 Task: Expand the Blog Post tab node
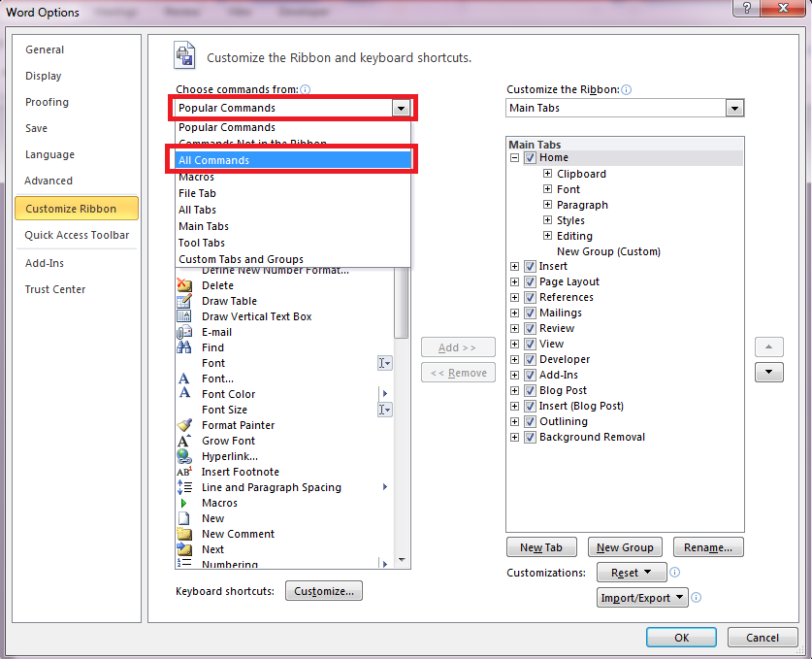click(514, 390)
